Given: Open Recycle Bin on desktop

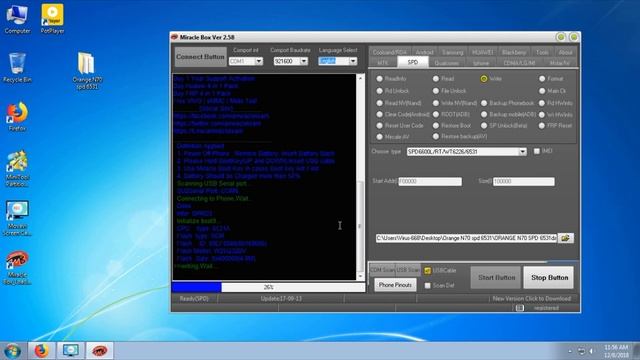Looking at the screenshot, I should pyautogui.click(x=17, y=68).
